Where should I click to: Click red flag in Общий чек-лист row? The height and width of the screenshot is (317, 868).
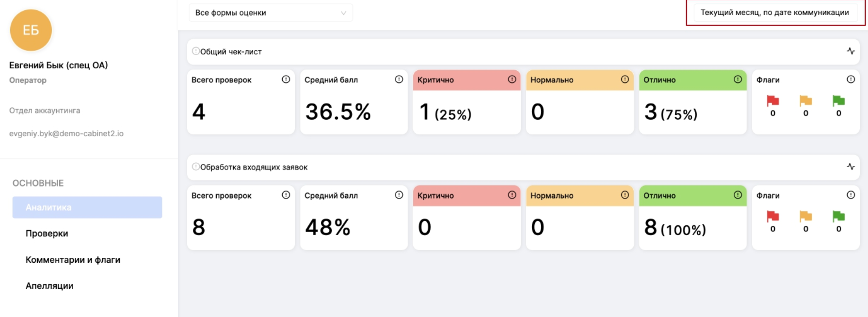[x=772, y=101]
